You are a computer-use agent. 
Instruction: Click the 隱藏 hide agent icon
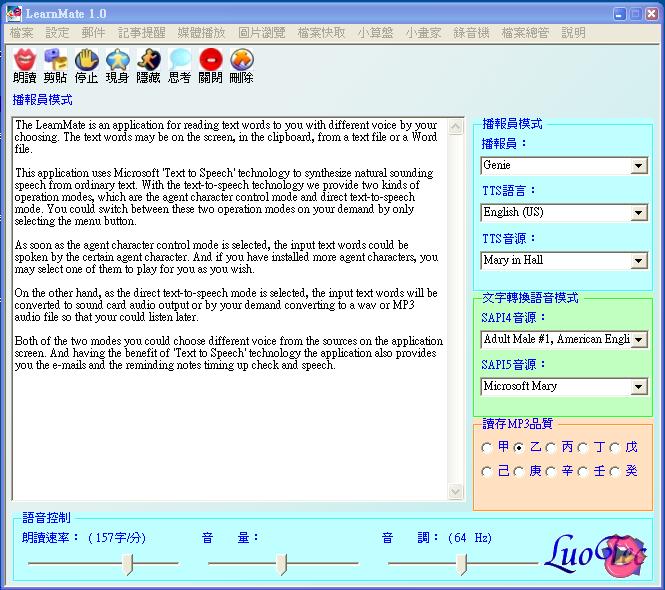point(148,59)
